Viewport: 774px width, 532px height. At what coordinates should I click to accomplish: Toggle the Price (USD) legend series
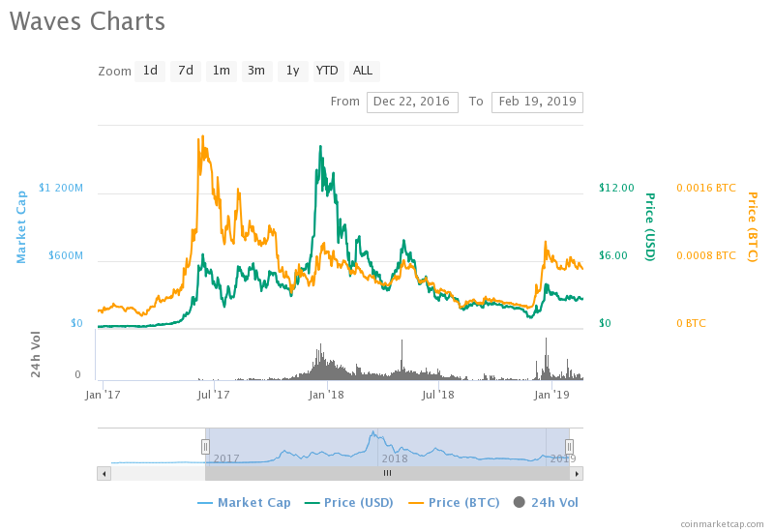[349, 503]
